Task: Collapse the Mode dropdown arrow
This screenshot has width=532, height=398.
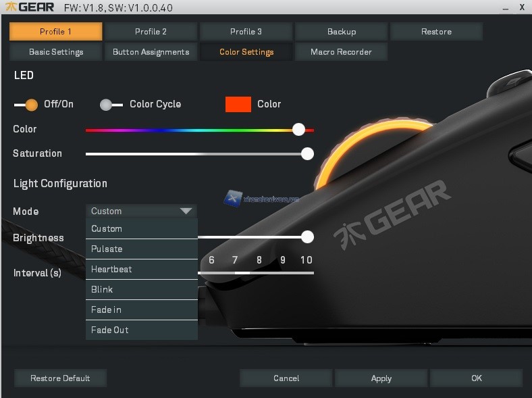Action: [186, 211]
